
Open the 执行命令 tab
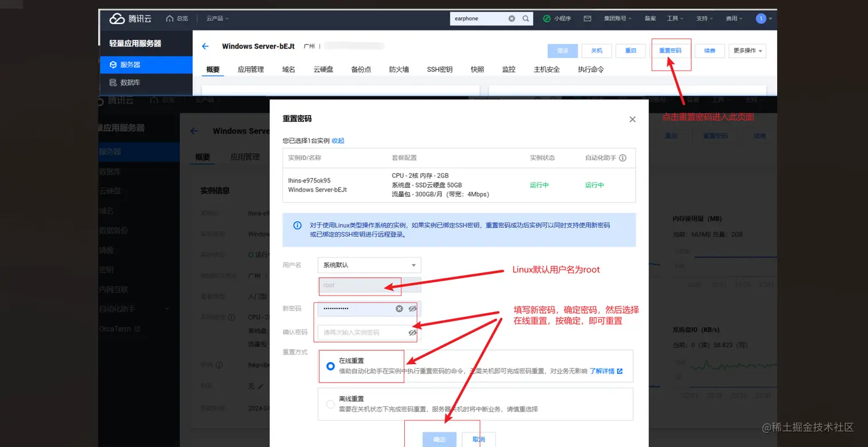click(591, 69)
